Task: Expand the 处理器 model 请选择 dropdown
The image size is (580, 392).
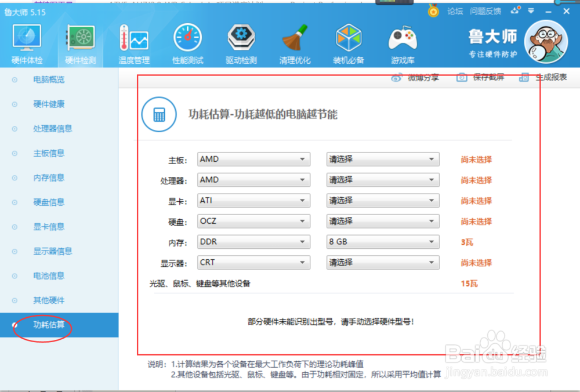Action: [383, 180]
